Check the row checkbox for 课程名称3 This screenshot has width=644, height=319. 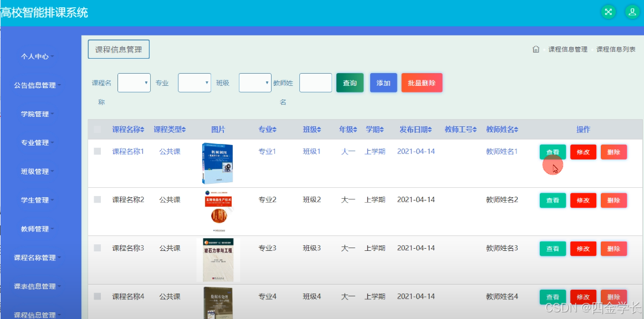[x=98, y=248]
